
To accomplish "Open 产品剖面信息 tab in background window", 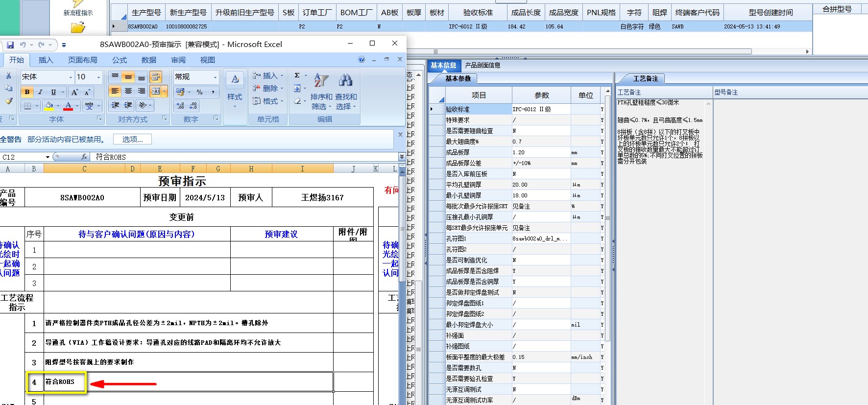I will point(482,65).
